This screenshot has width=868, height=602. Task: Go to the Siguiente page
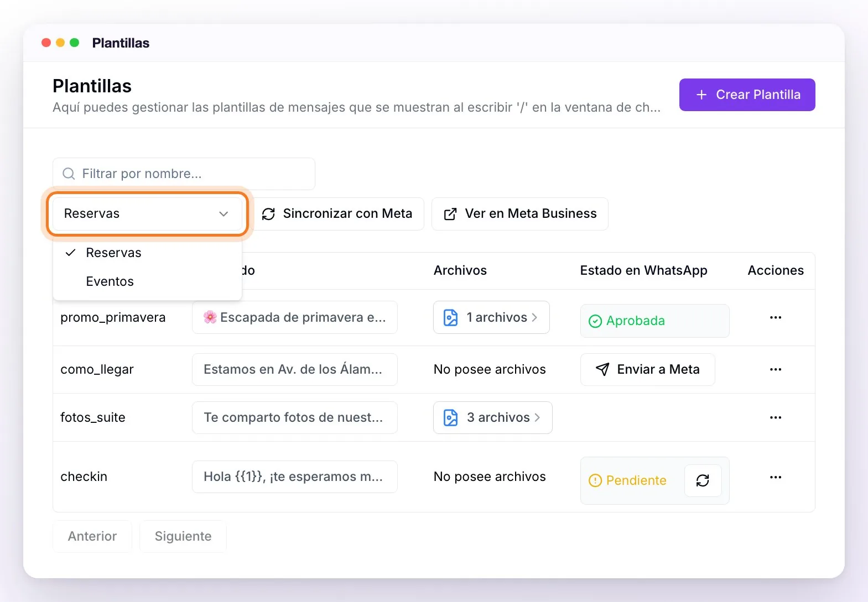183,536
